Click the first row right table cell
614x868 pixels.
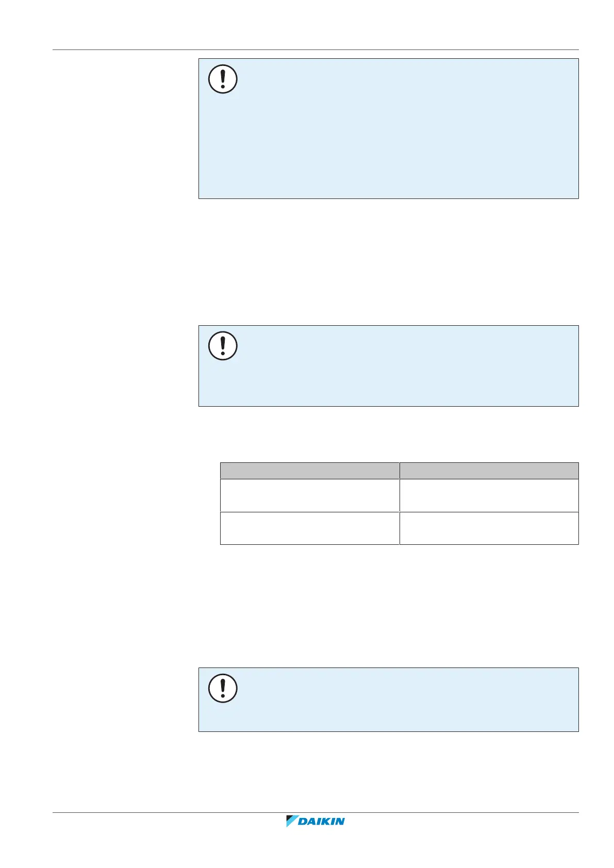(x=489, y=495)
